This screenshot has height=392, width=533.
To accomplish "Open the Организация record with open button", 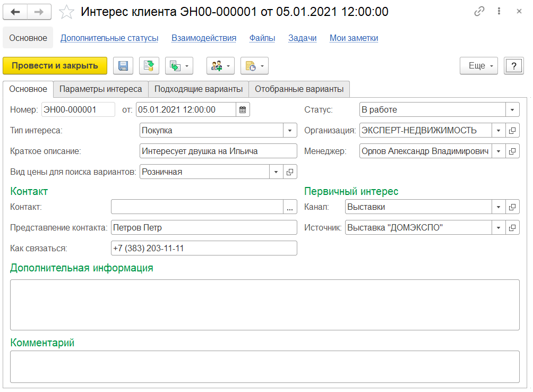I will click(x=512, y=131).
